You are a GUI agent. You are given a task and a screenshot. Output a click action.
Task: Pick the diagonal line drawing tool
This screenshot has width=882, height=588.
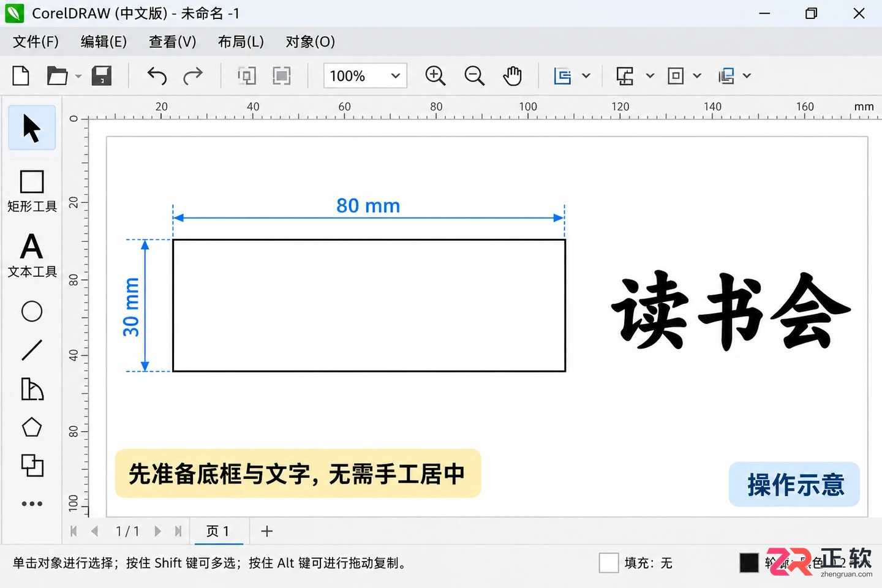click(32, 350)
